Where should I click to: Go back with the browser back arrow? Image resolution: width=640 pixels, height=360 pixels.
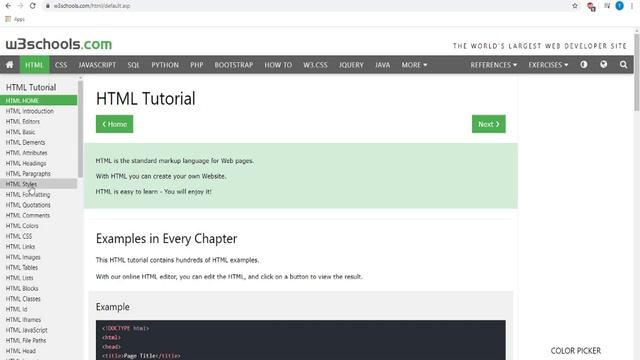[x=8, y=6]
